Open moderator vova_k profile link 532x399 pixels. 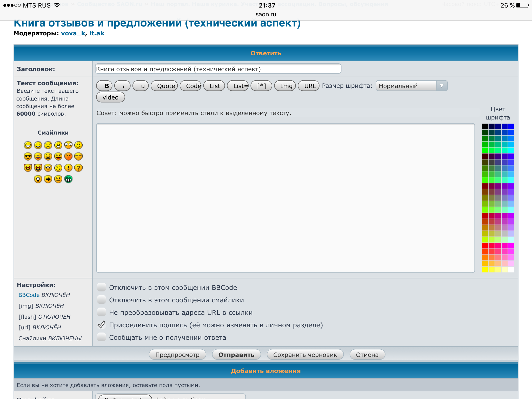tap(73, 33)
